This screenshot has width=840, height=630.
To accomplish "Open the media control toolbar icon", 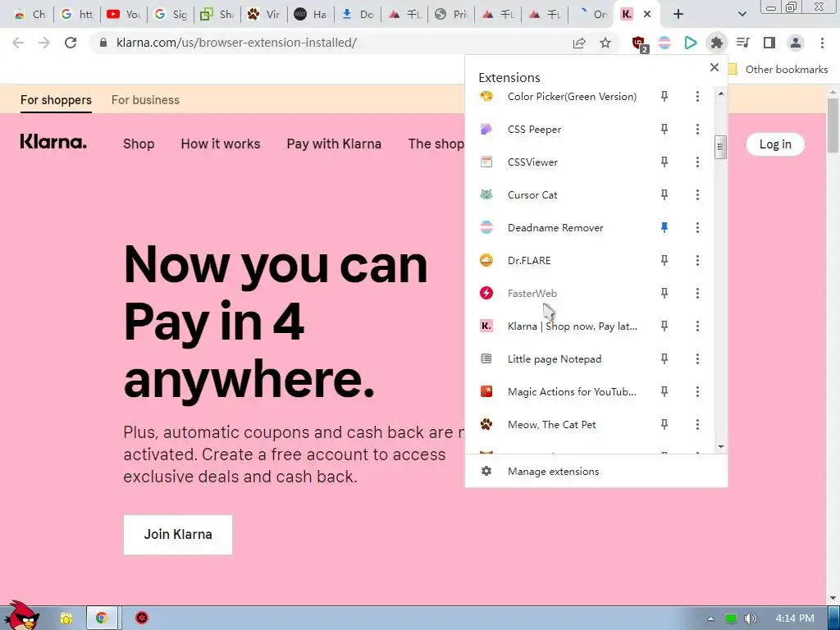I will pyautogui.click(x=743, y=43).
